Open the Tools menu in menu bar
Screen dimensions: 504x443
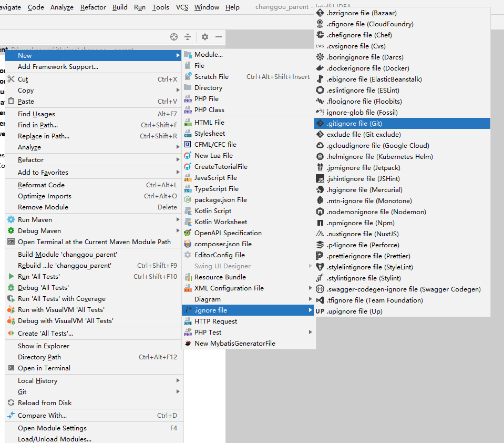tap(160, 7)
